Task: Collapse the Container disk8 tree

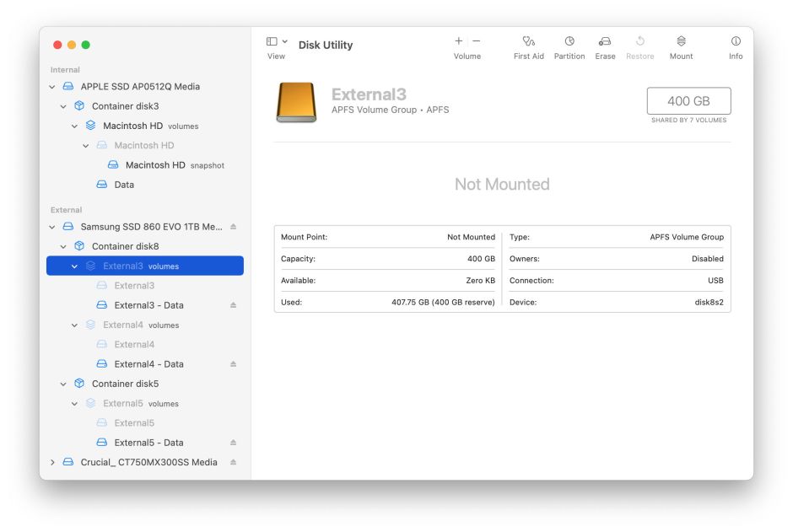Action: [x=63, y=246]
